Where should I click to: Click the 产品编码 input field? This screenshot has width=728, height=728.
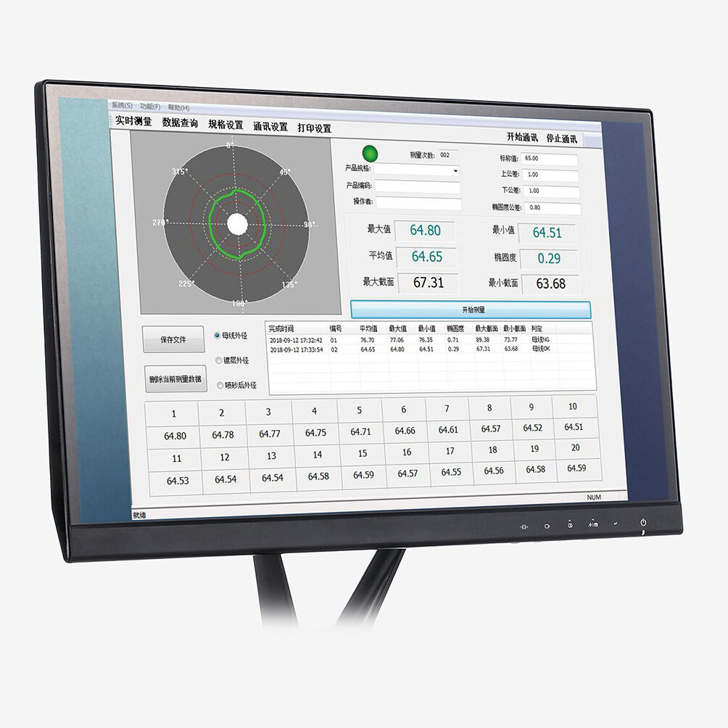point(418,187)
